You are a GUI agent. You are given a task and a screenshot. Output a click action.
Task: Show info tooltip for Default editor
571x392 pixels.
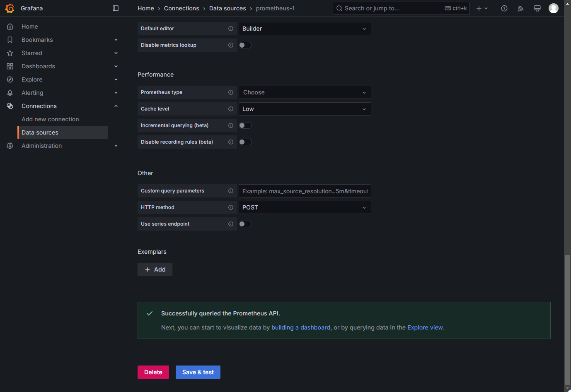231,29
